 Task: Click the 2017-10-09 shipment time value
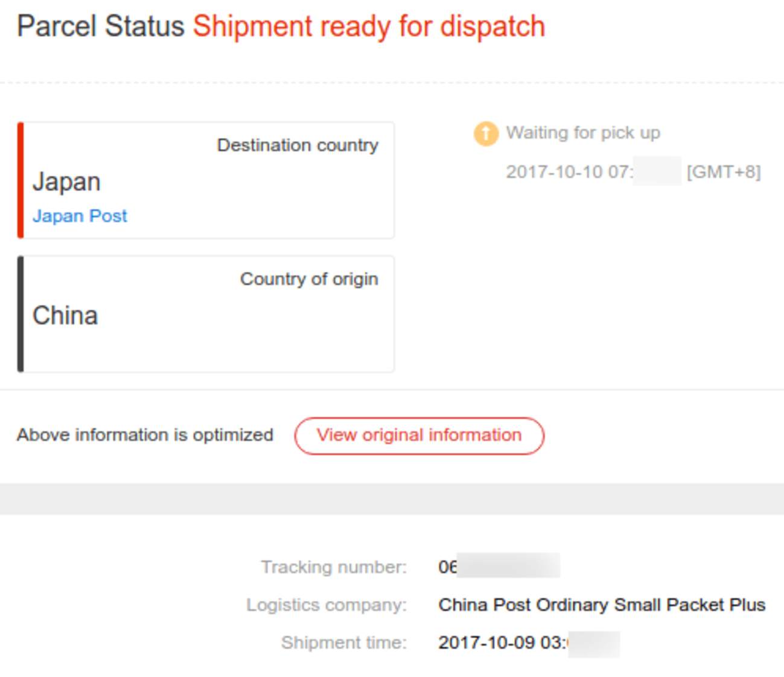528,643
